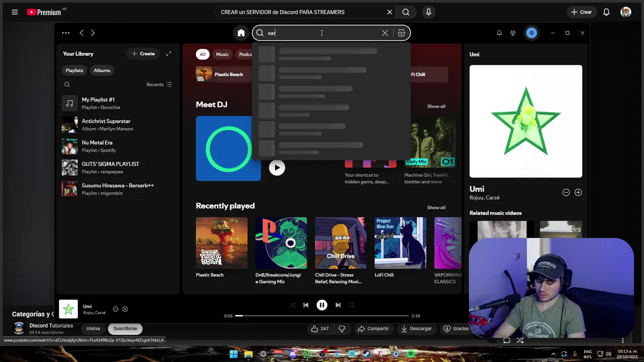Click plus icon beside Umi in player bar
Image resolution: width=644 pixels, height=362 pixels.
[x=125, y=309]
